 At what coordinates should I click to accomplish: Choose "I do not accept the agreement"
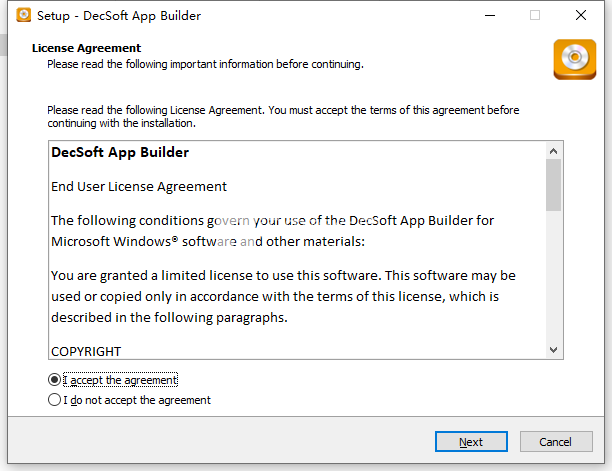[x=54, y=400]
